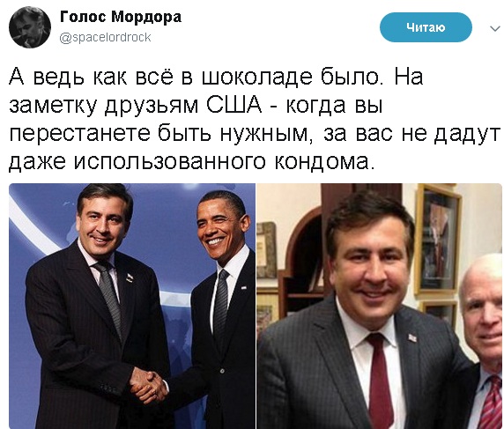
Task: Expand the chevron menu beside Читаю
Action: (x=494, y=28)
